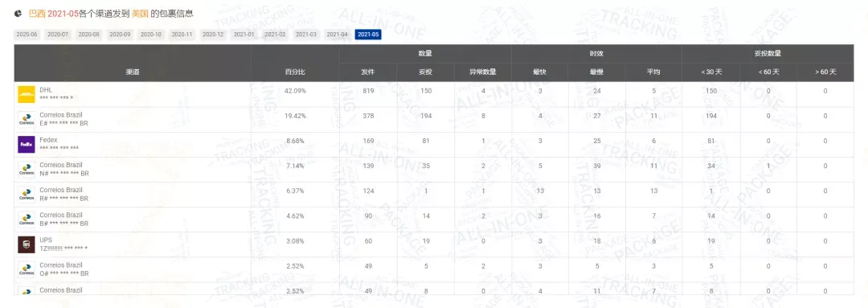Image resolution: width=868 pixels, height=308 pixels.
Task: Switch to the 2020-07 month tab
Action: [x=58, y=35]
